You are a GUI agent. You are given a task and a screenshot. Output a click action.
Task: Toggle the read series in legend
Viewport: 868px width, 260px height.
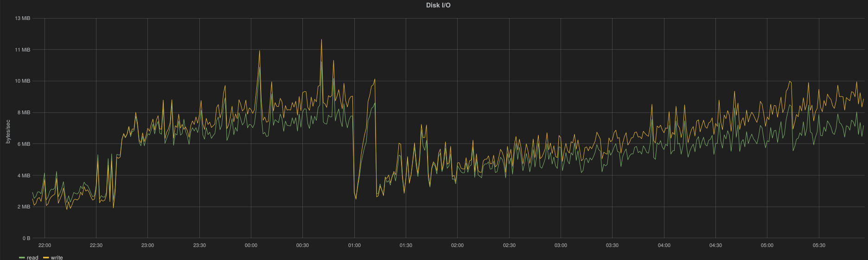click(32, 258)
